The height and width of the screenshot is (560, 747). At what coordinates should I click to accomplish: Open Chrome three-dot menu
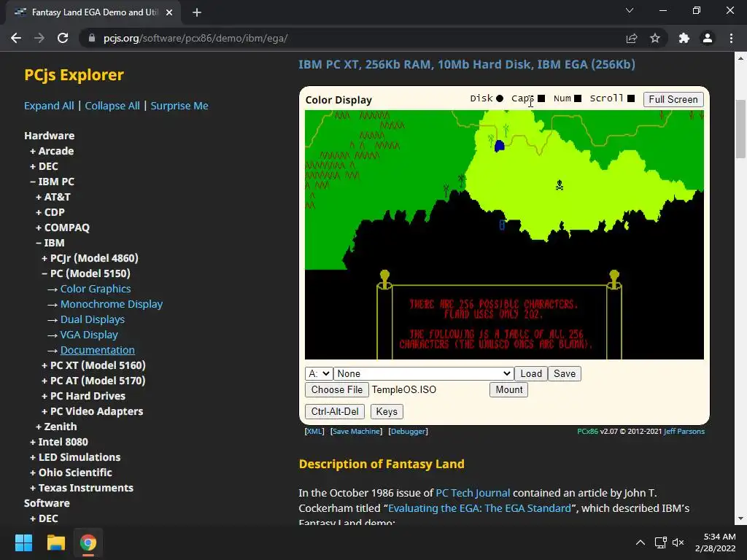tap(731, 38)
